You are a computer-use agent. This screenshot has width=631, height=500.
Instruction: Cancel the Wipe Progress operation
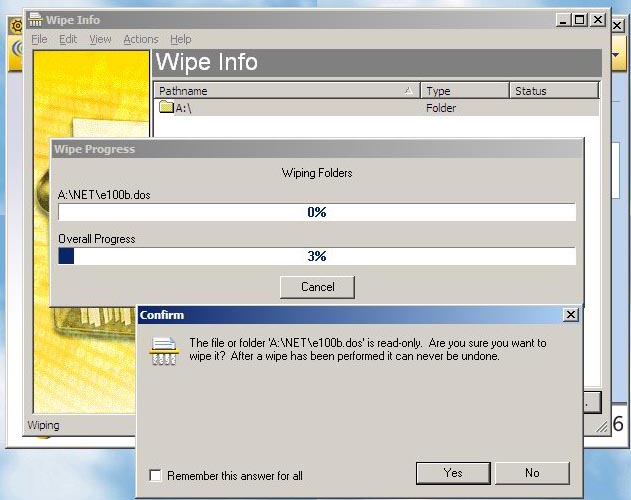[317, 287]
